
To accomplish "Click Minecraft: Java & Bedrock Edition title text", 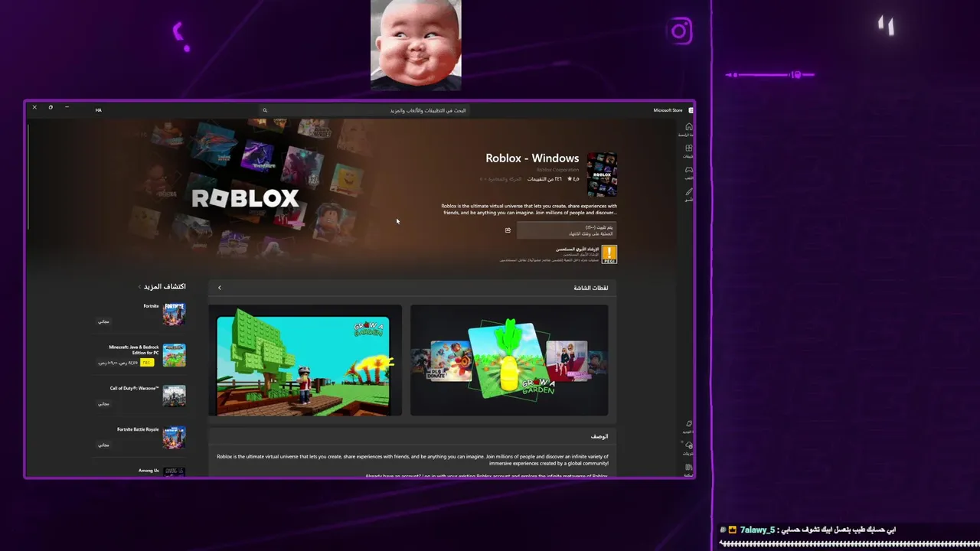I will point(133,350).
